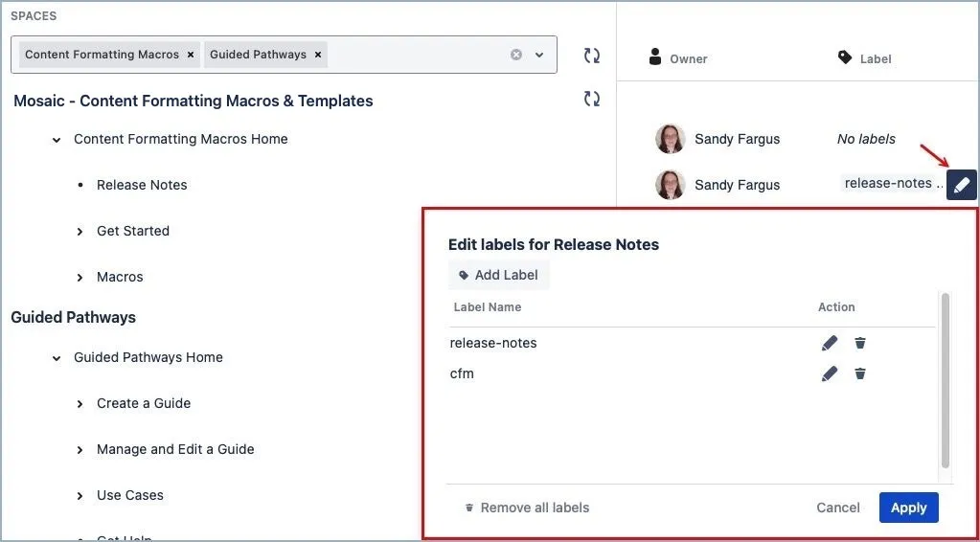Viewport: 980px width, 542px height.
Task: Expand Use Cases
Action: coord(80,496)
